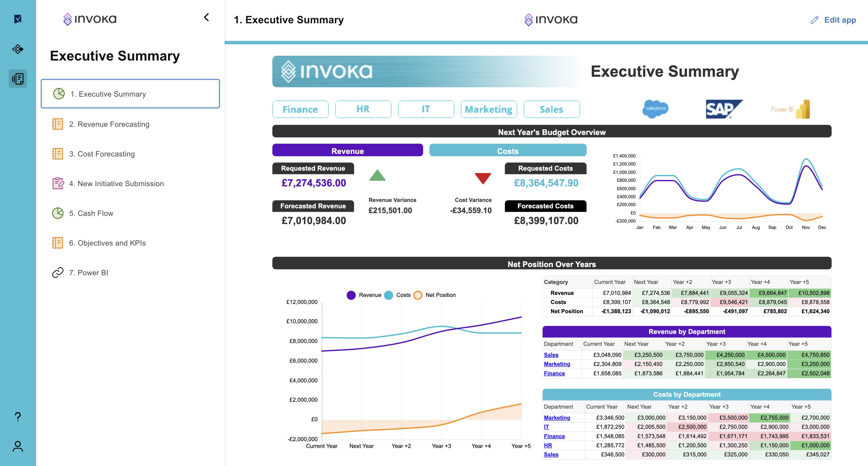The image size is (868, 466).
Task: Click the pie chart icon for Executive Summary
Action: 59,94
